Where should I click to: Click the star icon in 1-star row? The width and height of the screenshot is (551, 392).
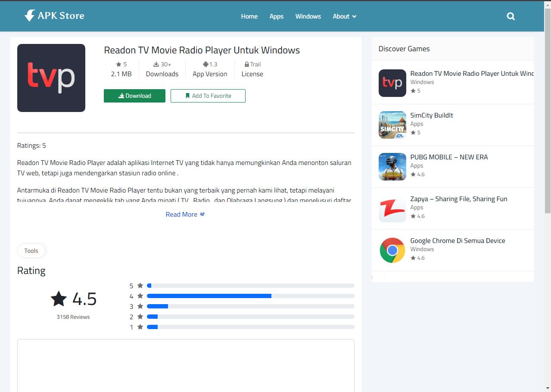[140, 327]
